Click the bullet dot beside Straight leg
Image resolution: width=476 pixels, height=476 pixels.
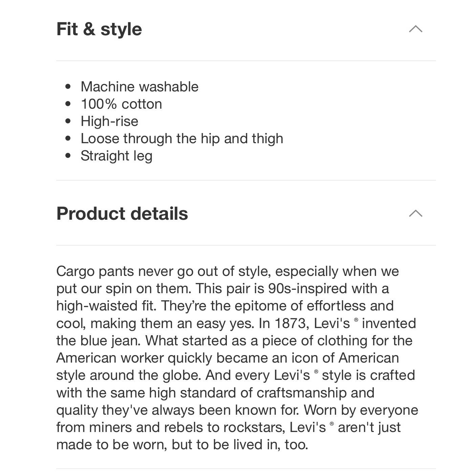coord(68,156)
